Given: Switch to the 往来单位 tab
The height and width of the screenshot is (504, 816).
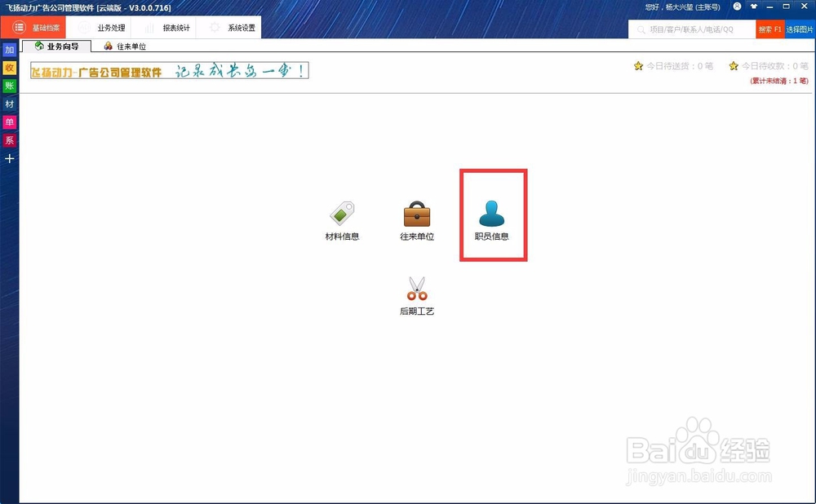Looking at the screenshot, I should click(124, 46).
